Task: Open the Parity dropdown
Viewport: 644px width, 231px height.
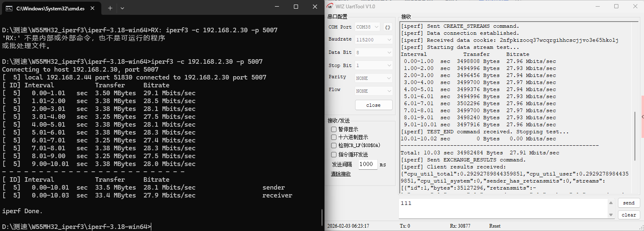Action: pos(373,78)
